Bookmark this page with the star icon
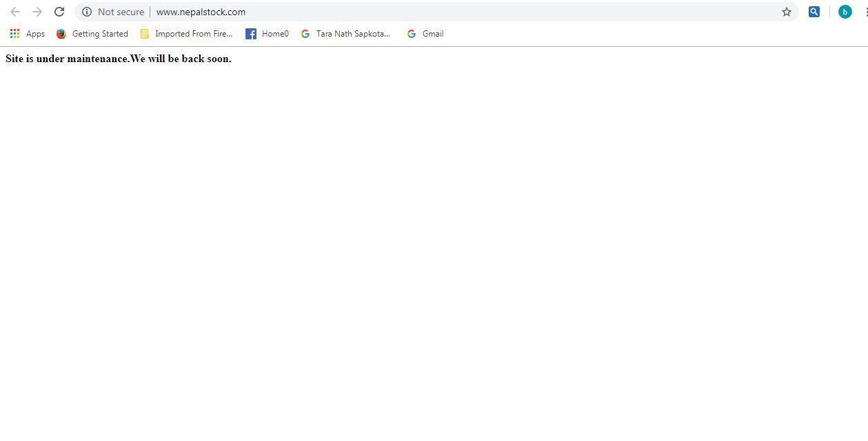 (x=787, y=12)
